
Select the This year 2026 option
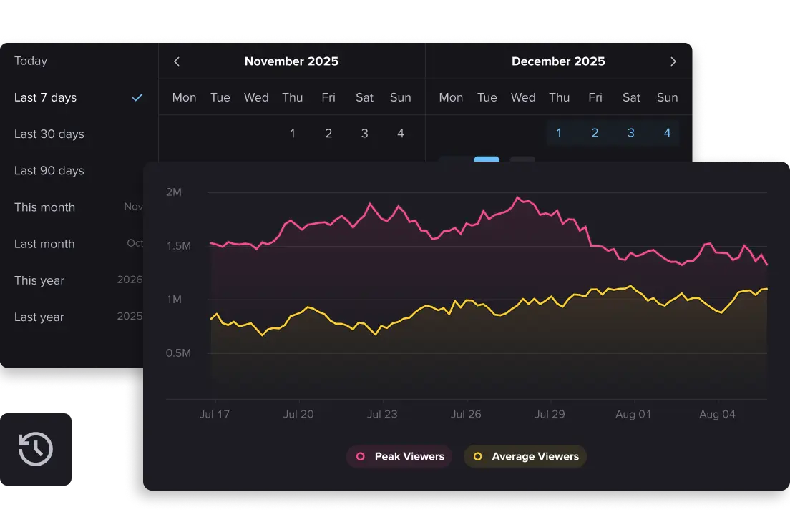(39, 281)
